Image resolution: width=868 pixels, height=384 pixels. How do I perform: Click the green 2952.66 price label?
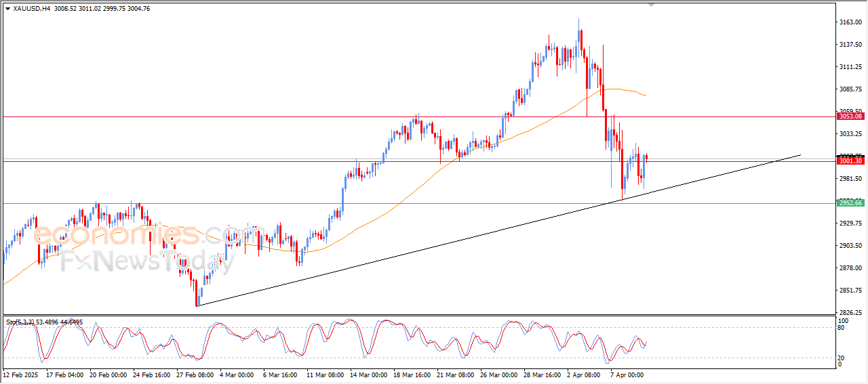tap(850, 203)
